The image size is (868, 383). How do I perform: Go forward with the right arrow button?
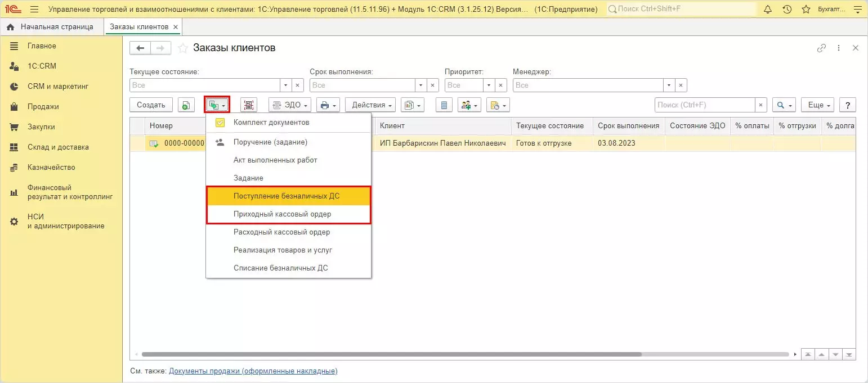coord(161,48)
